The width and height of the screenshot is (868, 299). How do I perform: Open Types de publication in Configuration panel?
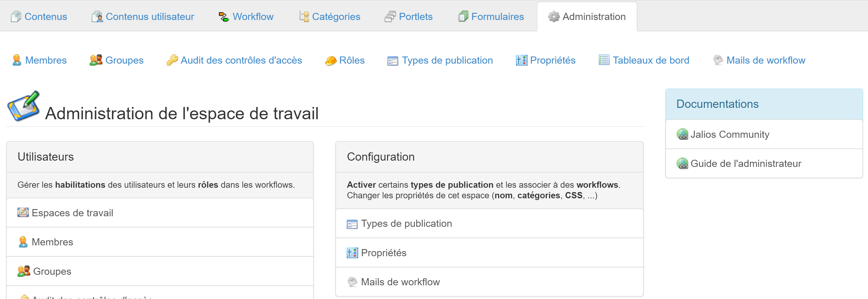(x=489, y=224)
